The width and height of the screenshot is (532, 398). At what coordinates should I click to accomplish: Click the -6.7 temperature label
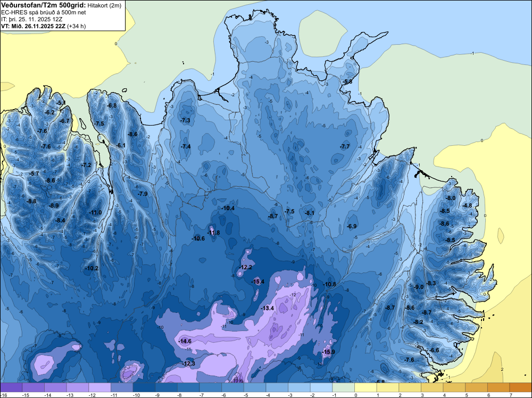pos(65,121)
